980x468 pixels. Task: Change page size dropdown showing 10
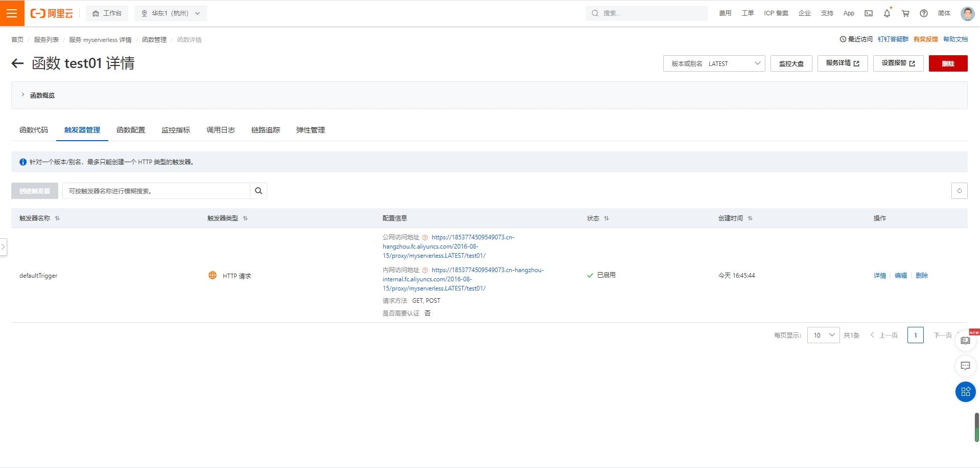tap(823, 335)
